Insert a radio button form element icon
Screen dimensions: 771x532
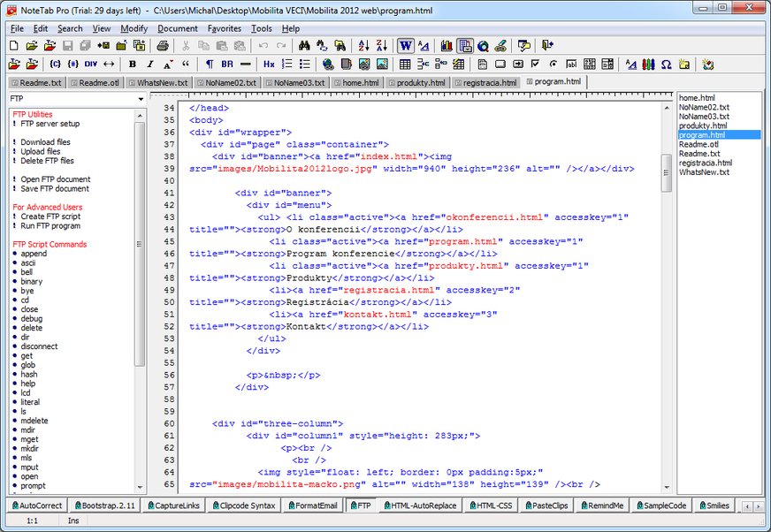(x=553, y=65)
